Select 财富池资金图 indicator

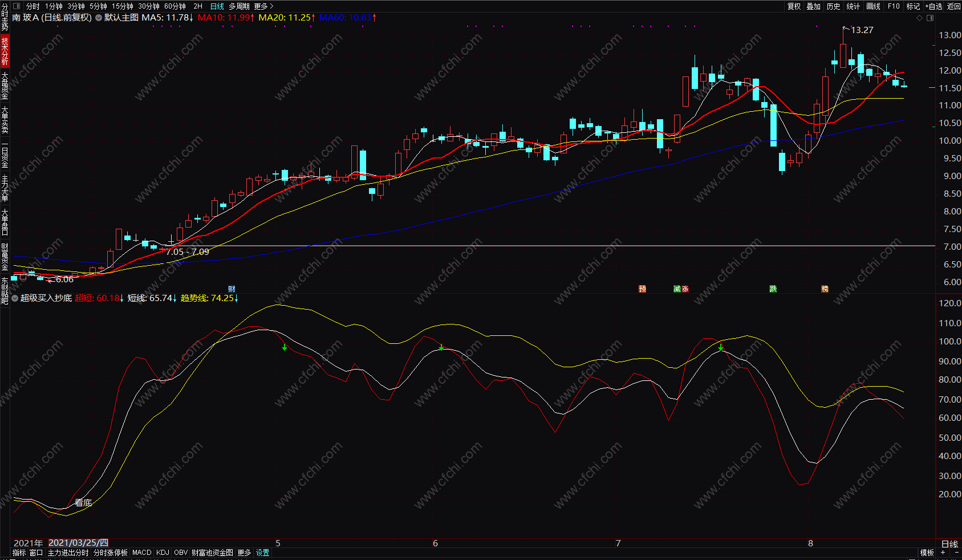pyautogui.click(x=212, y=553)
